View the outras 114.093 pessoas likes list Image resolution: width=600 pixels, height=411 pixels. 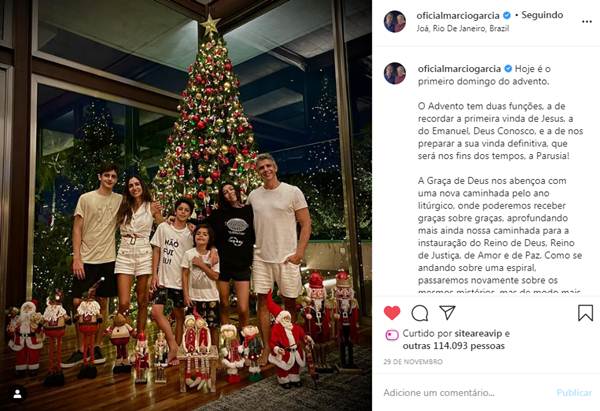[x=453, y=346]
